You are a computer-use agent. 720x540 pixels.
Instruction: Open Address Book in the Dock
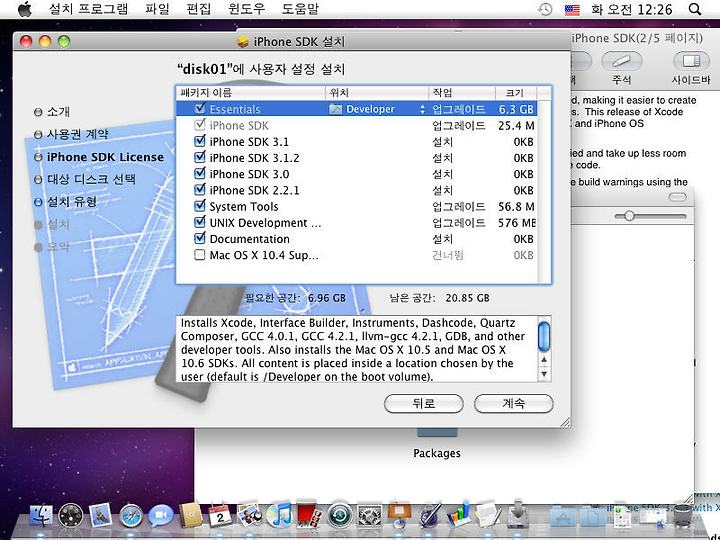[191, 515]
